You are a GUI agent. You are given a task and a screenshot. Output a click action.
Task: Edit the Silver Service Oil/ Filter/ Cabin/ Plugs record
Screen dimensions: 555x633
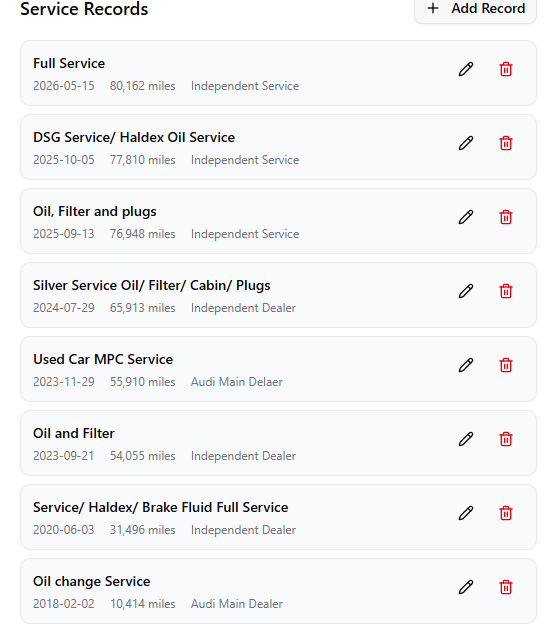click(x=466, y=291)
